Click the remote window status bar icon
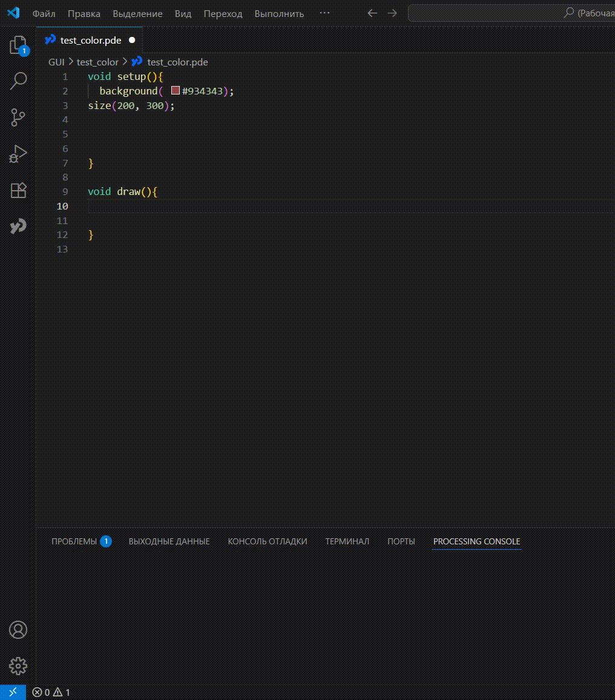This screenshot has height=700, width=615. pyautogui.click(x=13, y=692)
